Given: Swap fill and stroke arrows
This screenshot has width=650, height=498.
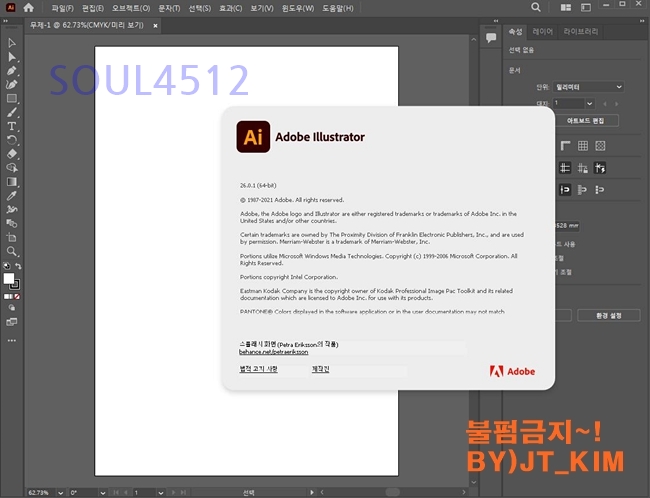Looking at the screenshot, I should coord(18,266).
